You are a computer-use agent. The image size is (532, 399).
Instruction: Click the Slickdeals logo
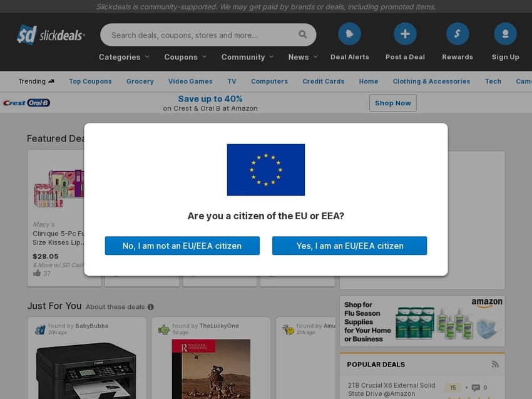(x=50, y=35)
